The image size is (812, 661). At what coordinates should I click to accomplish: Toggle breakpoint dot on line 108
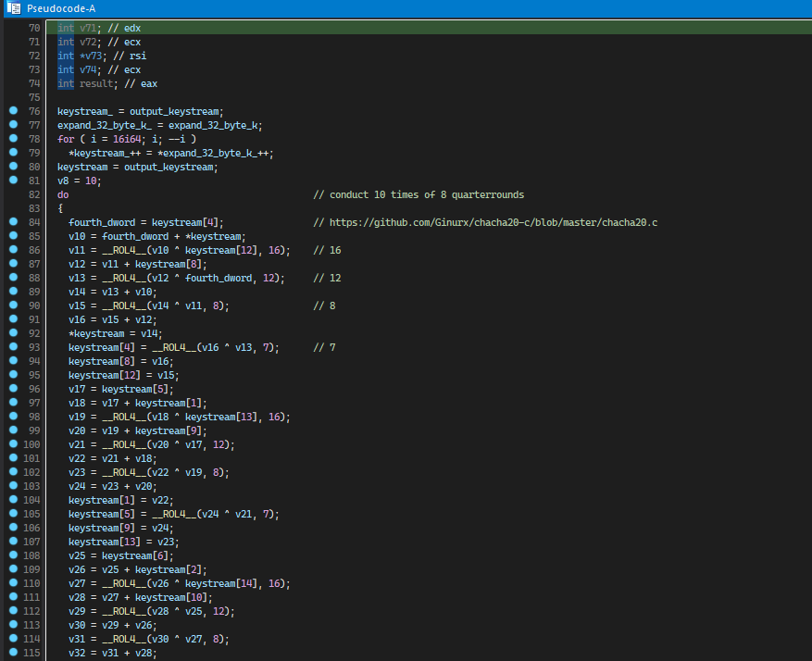tap(14, 555)
